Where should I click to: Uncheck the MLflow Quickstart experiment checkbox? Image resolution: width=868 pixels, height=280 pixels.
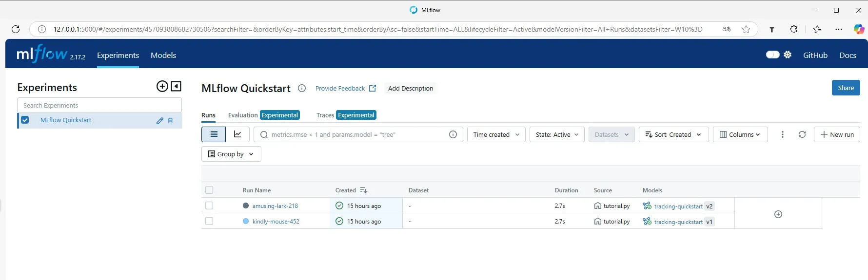pos(25,120)
